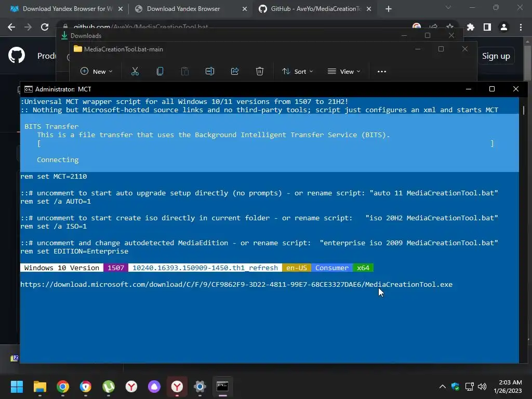Click the terminal icon in the taskbar
532x399 pixels.
pyautogui.click(x=222, y=387)
